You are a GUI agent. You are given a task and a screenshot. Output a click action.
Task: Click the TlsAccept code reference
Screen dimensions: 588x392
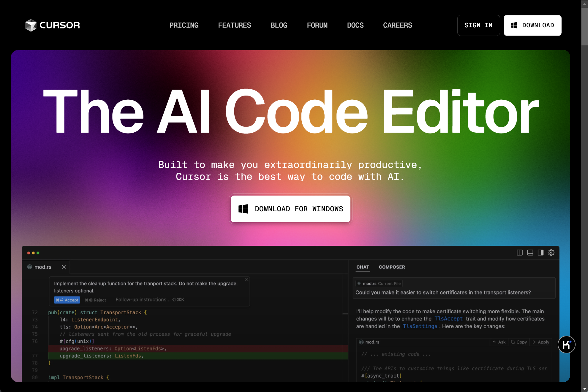pos(448,319)
